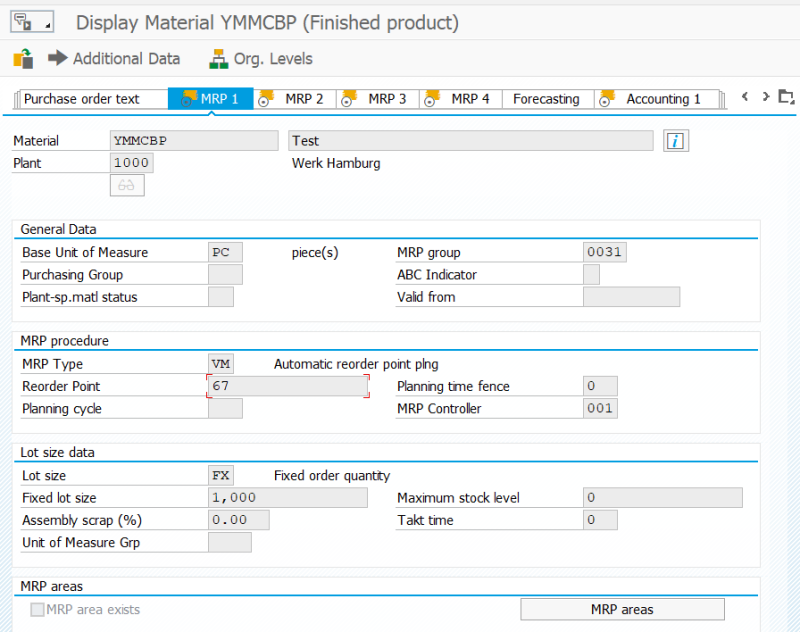Click the other material toolbar icon
This screenshot has height=632, width=800.
pyautogui.click(x=23, y=59)
